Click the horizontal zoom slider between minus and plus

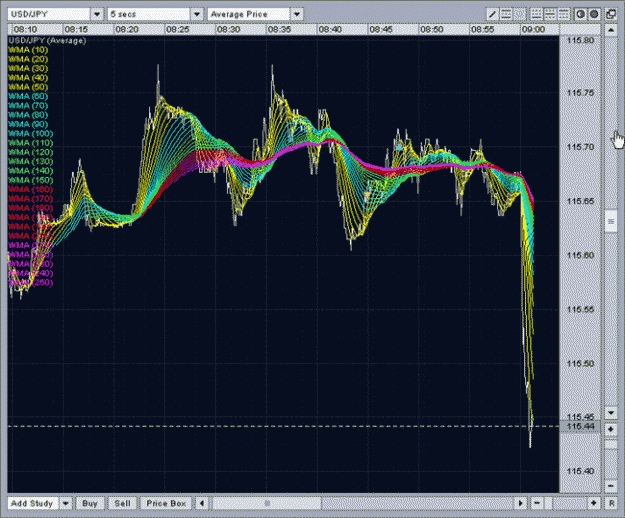(565, 503)
